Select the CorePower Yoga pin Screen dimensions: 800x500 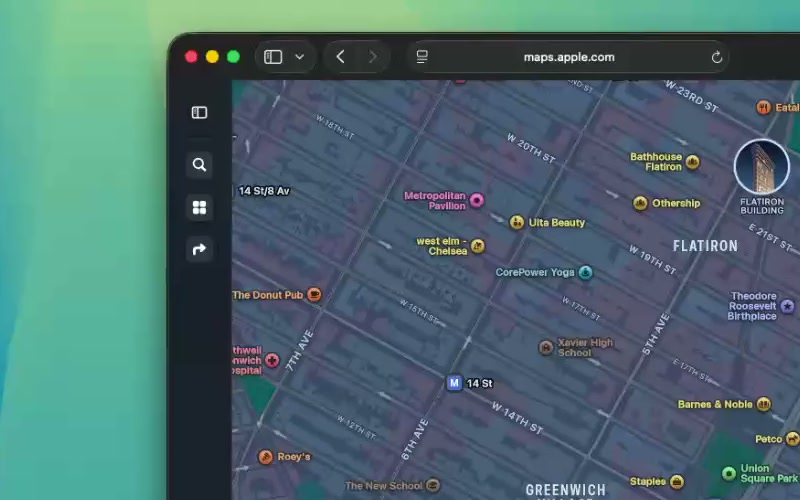coord(586,272)
